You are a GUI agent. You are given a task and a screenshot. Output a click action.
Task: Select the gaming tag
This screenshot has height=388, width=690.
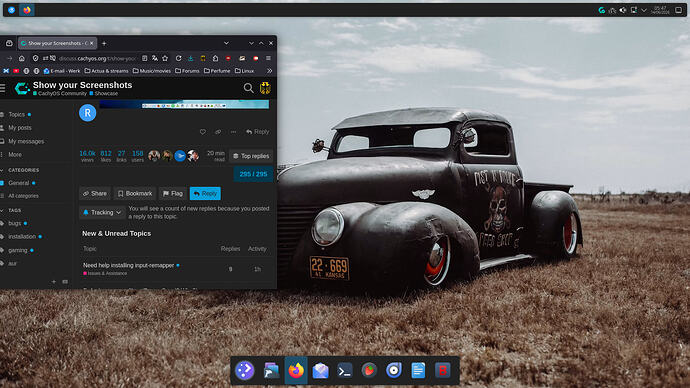pyautogui.click(x=17, y=250)
